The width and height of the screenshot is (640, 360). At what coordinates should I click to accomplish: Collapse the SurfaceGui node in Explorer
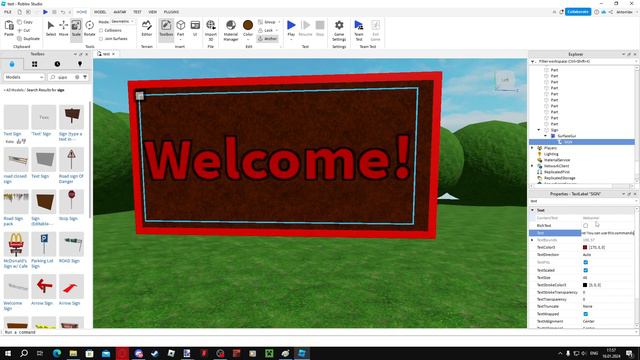point(545,136)
